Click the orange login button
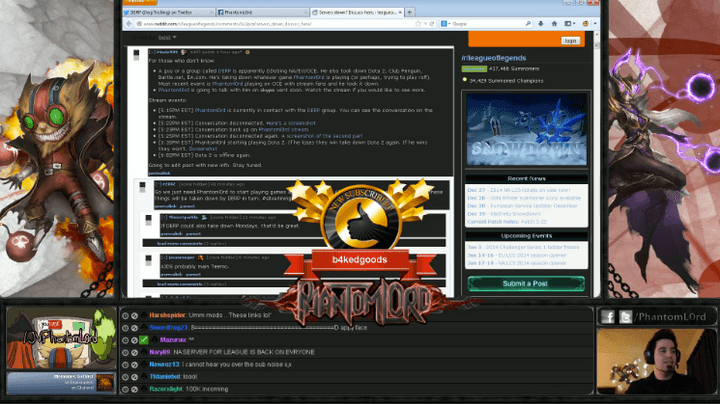The height and width of the screenshot is (404, 720). pyautogui.click(x=571, y=41)
